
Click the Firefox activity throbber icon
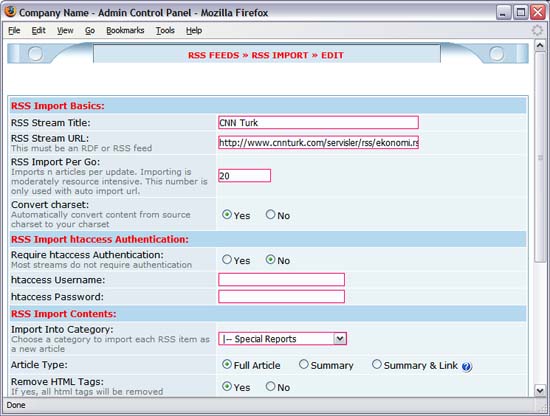point(537,31)
